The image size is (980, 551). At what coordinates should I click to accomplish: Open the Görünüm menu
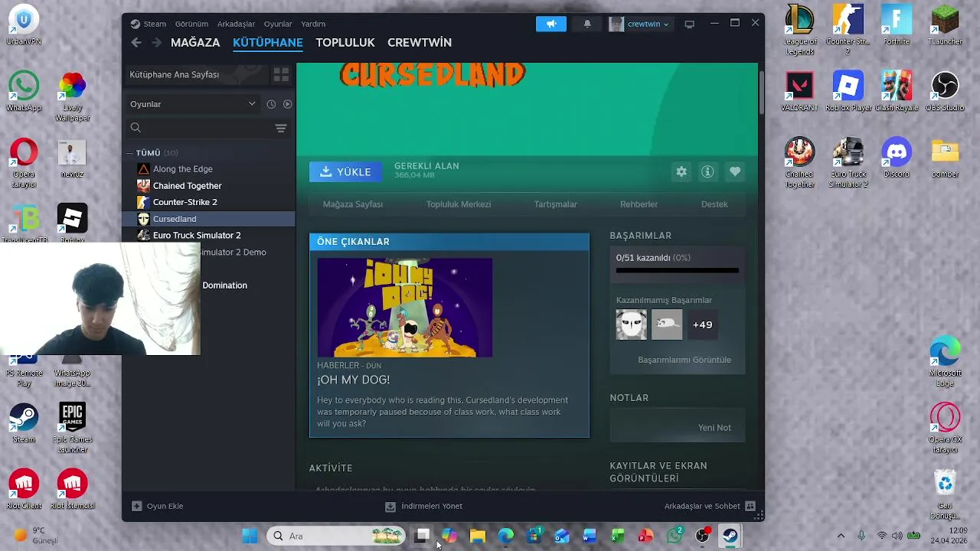pos(191,24)
